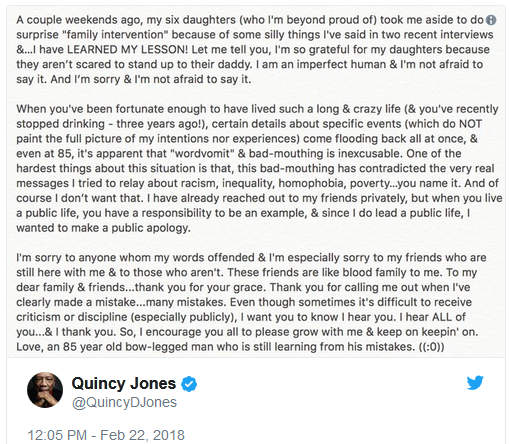Click the paragraph starting 'A couple weekends ago'
The width and height of the screenshot is (509, 444).
coord(256,49)
